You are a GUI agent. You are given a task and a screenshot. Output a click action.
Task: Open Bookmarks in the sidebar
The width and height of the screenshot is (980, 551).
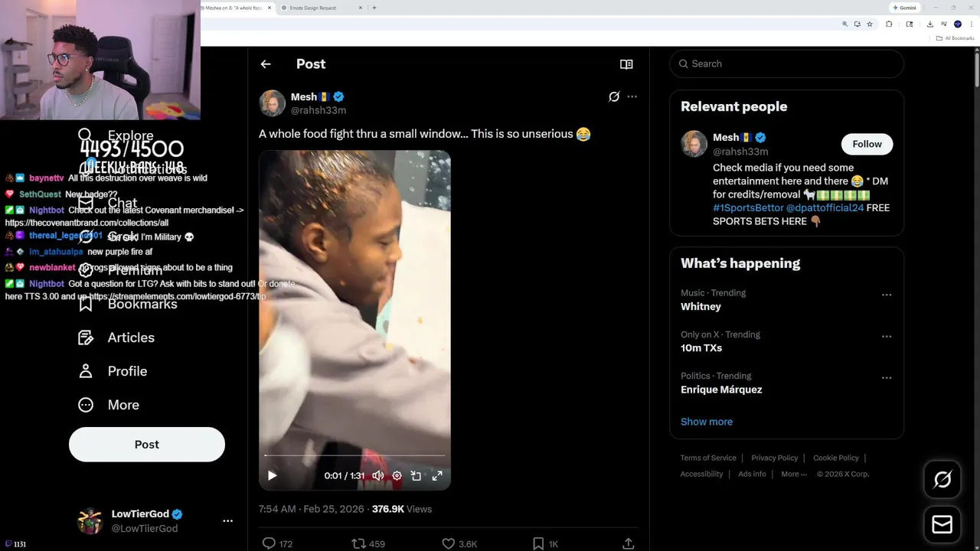point(128,304)
